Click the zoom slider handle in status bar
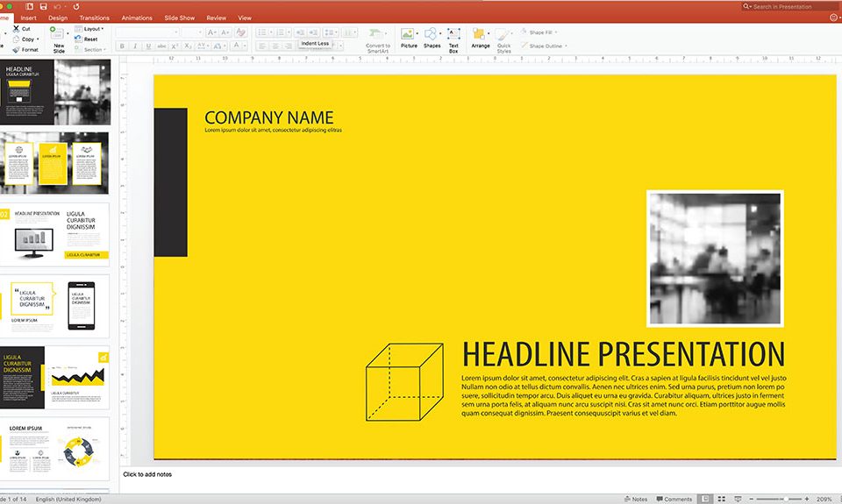This screenshot has width=842, height=504. (x=785, y=499)
